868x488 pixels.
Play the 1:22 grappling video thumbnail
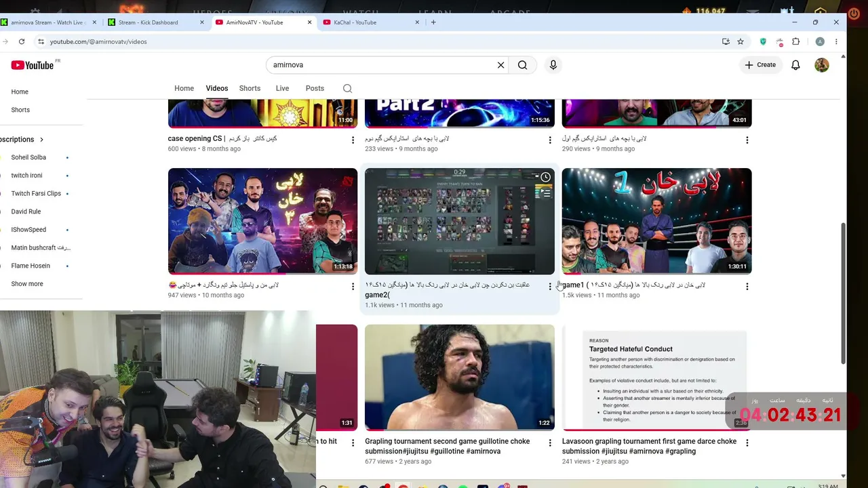click(460, 377)
